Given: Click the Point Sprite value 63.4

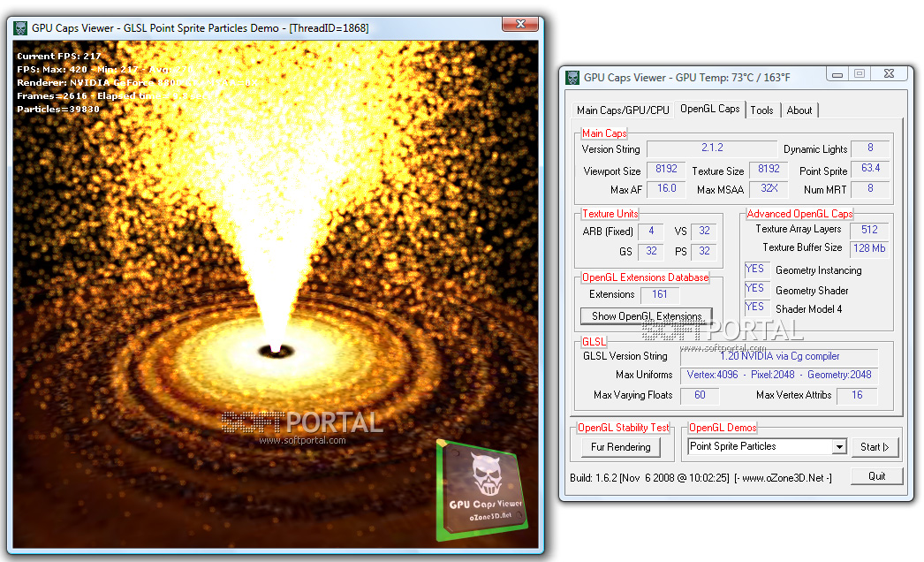Looking at the screenshot, I should click(x=870, y=169).
